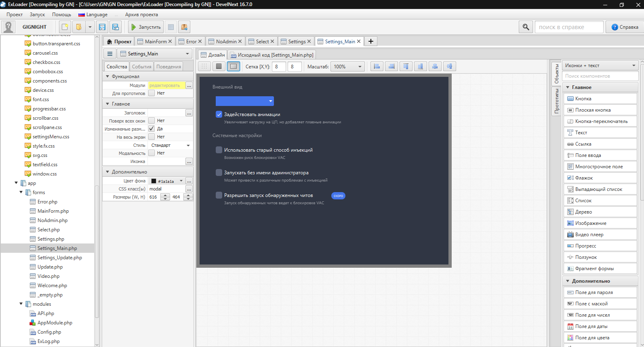Open the Language menu

click(x=93, y=15)
